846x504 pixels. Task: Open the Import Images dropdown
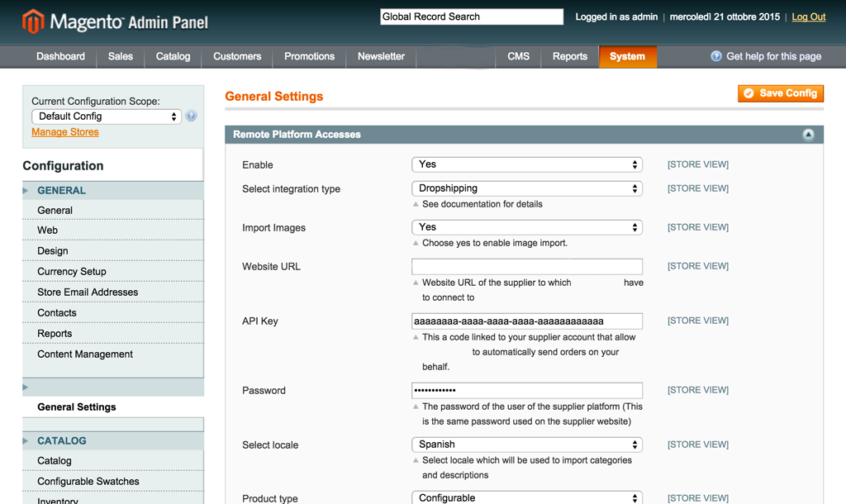[x=526, y=227]
